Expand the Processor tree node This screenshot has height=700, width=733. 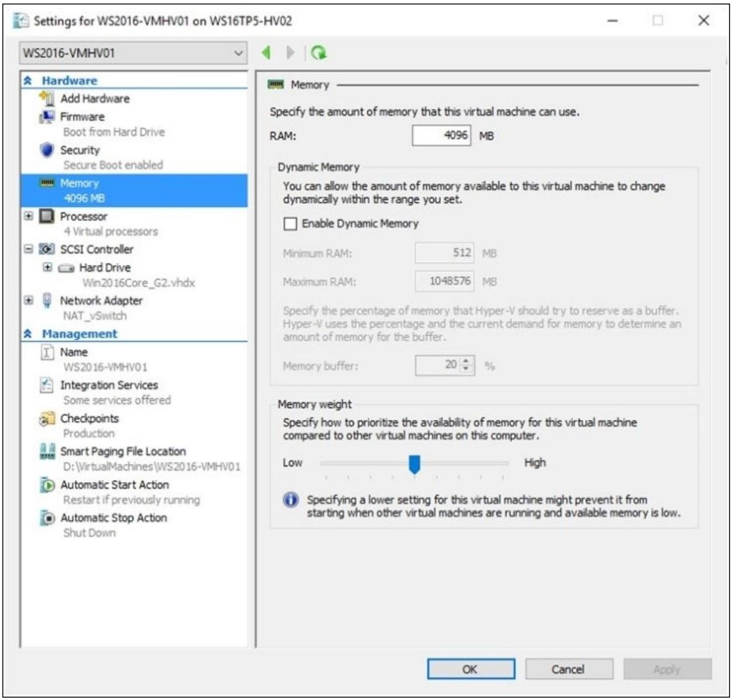pos(28,216)
